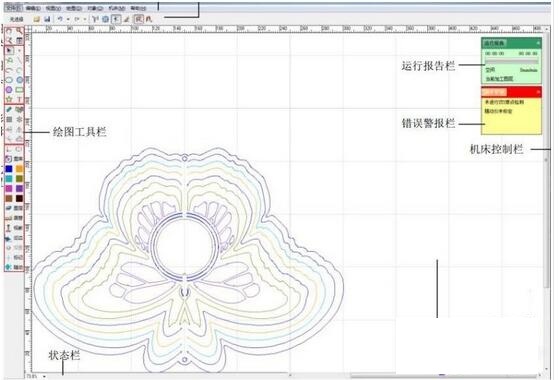The height and width of the screenshot is (380, 559).
Task: Click the undo arrow icon
Action: 60,19
